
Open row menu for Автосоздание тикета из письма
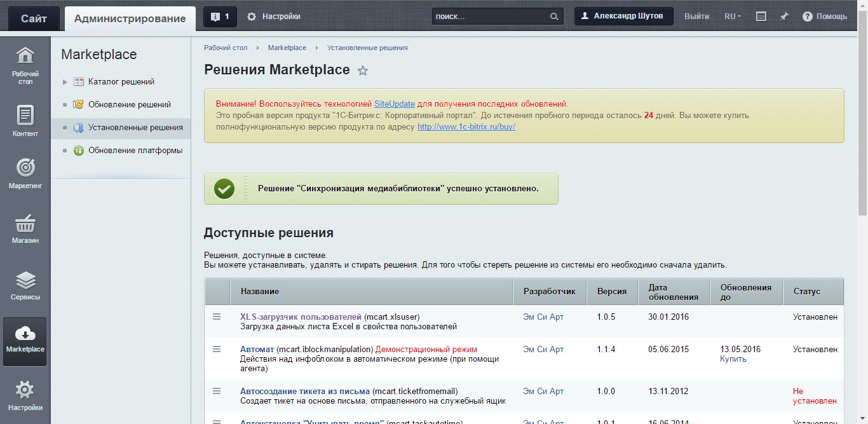(217, 391)
